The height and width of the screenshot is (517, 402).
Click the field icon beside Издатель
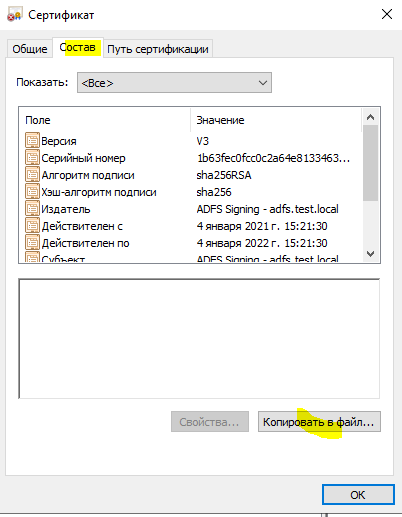pyautogui.click(x=32, y=209)
